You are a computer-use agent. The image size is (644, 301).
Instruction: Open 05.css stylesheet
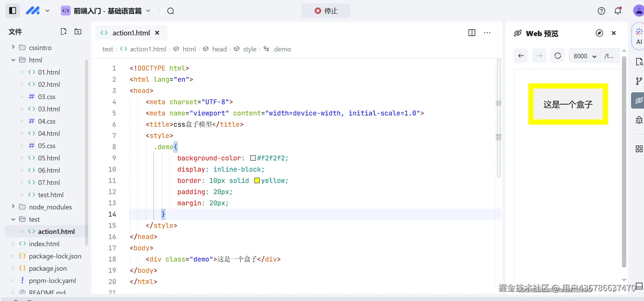coord(47,146)
